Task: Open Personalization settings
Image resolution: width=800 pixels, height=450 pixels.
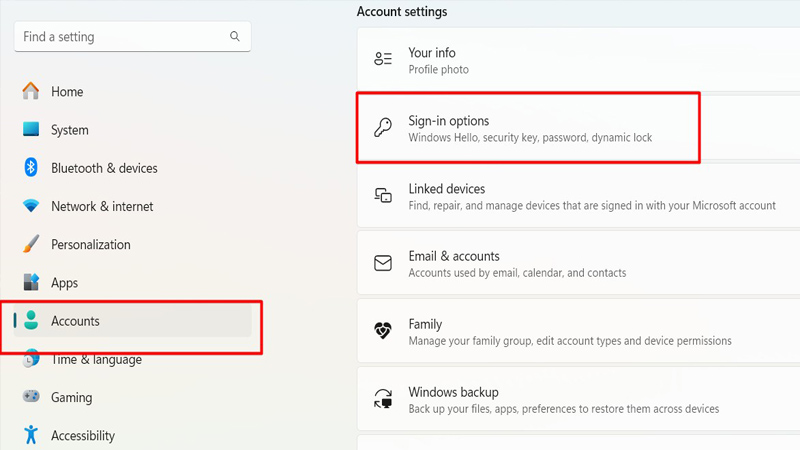Action: click(133, 244)
